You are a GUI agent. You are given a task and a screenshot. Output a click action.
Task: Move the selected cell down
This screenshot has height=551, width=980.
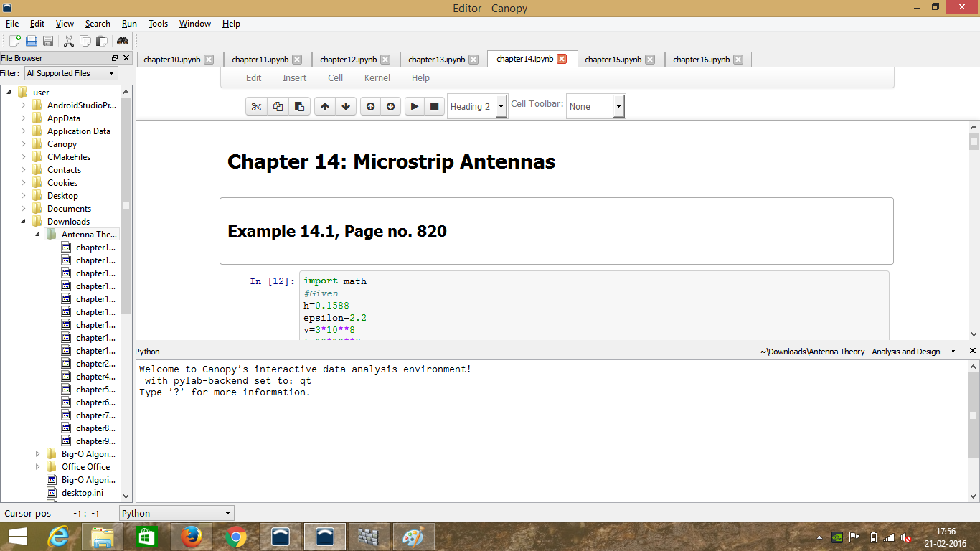pyautogui.click(x=346, y=106)
